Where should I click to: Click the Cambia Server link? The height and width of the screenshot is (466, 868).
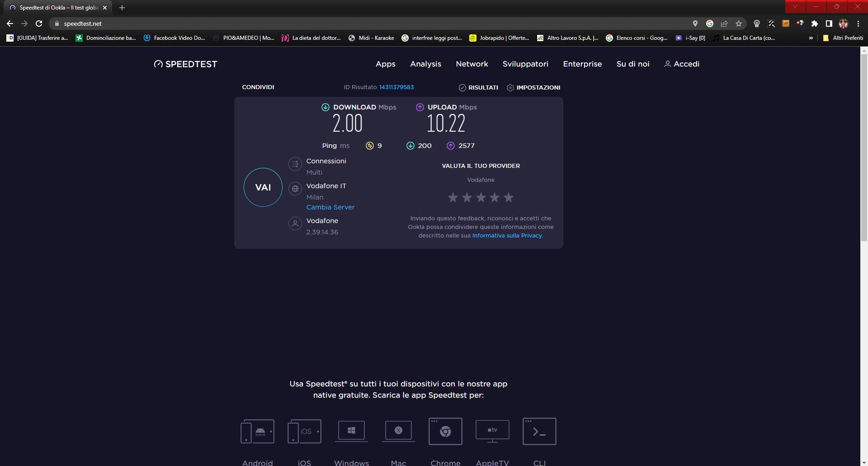(330, 207)
